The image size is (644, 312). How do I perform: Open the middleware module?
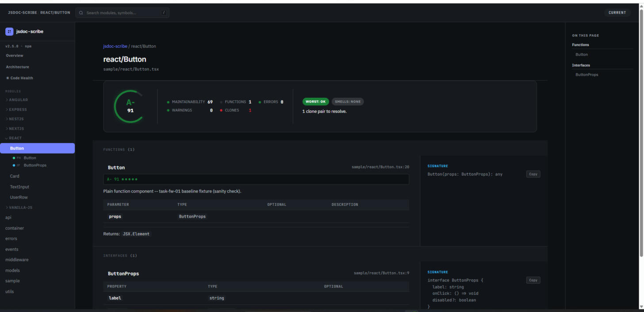[x=17, y=260]
